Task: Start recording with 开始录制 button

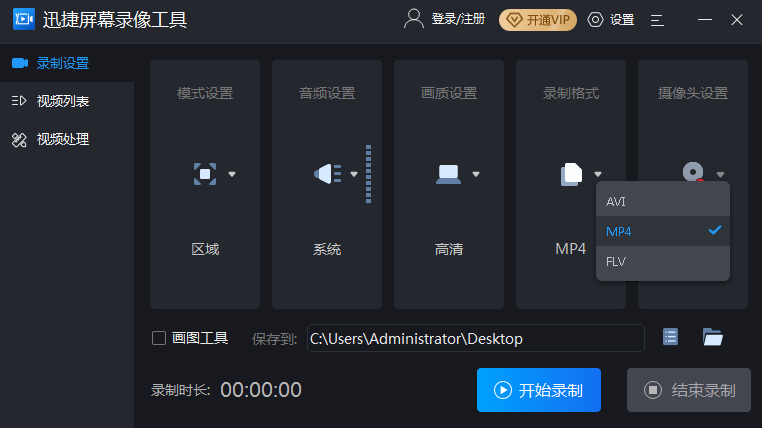Action: [539, 390]
